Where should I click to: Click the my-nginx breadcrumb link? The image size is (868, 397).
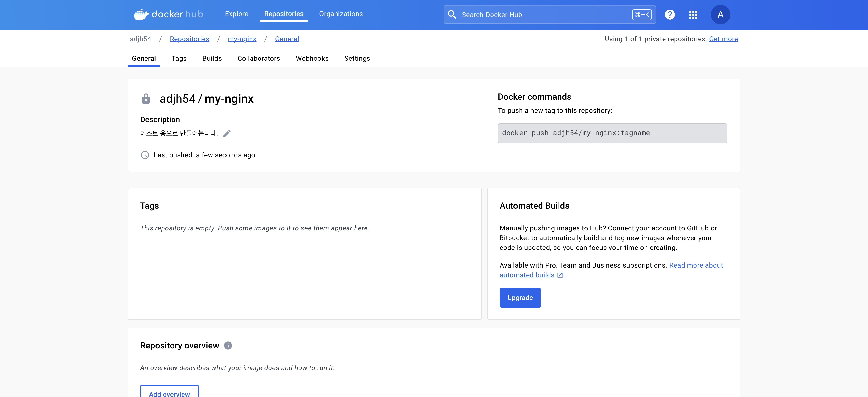point(242,39)
